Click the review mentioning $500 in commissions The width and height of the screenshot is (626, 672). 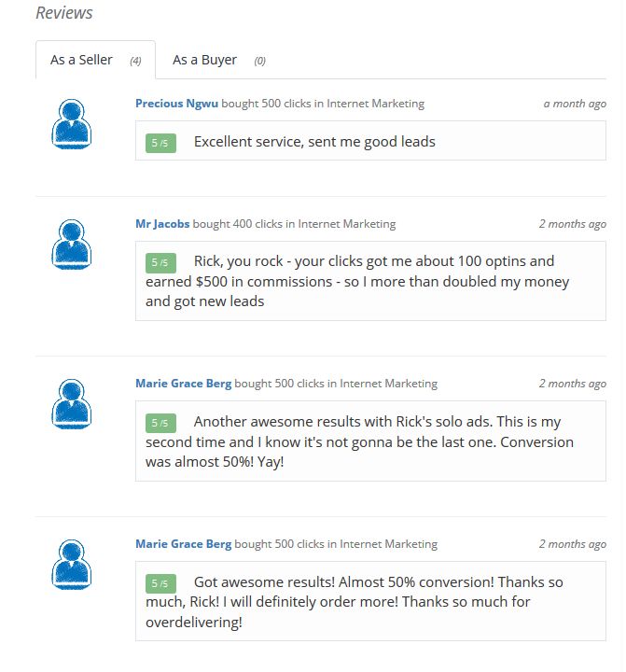(370, 281)
